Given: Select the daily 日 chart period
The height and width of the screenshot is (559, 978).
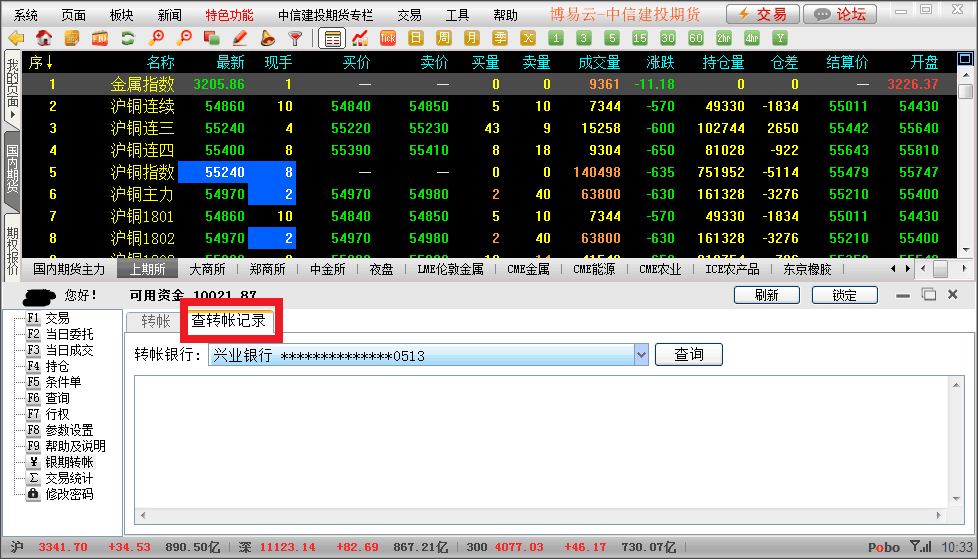Looking at the screenshot, I should pos(416,39).
